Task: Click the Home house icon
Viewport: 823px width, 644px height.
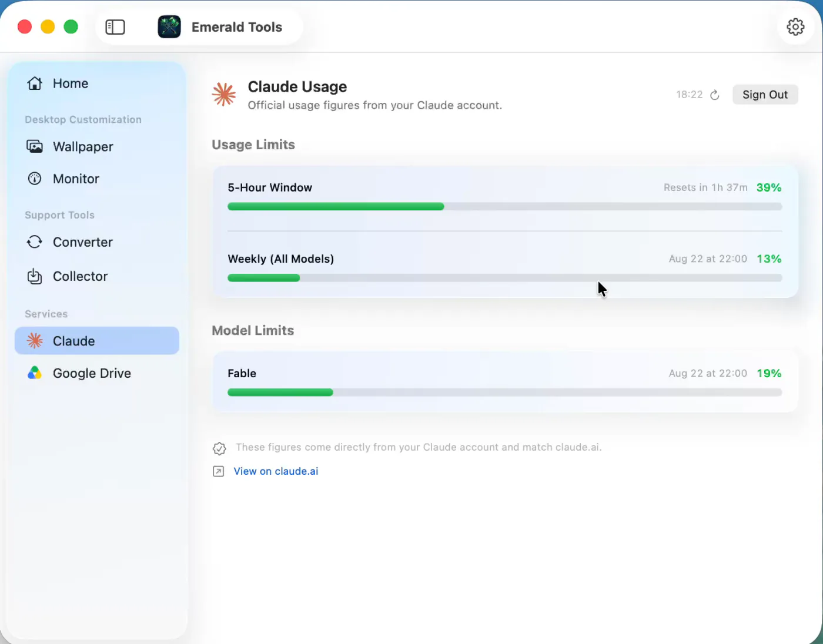Action: tap(35, 83)
